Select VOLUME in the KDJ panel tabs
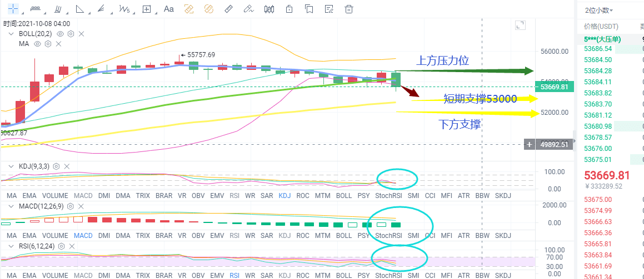 tap(55, 195)
